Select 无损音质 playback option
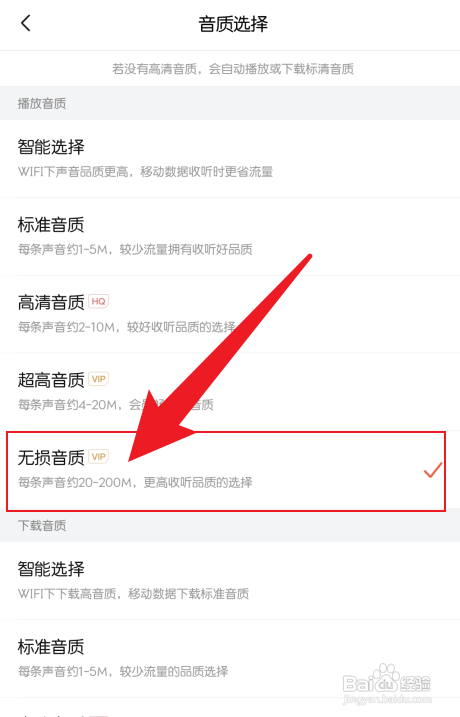460x717 pixels. pyautogui.click(x=226, y=471)
